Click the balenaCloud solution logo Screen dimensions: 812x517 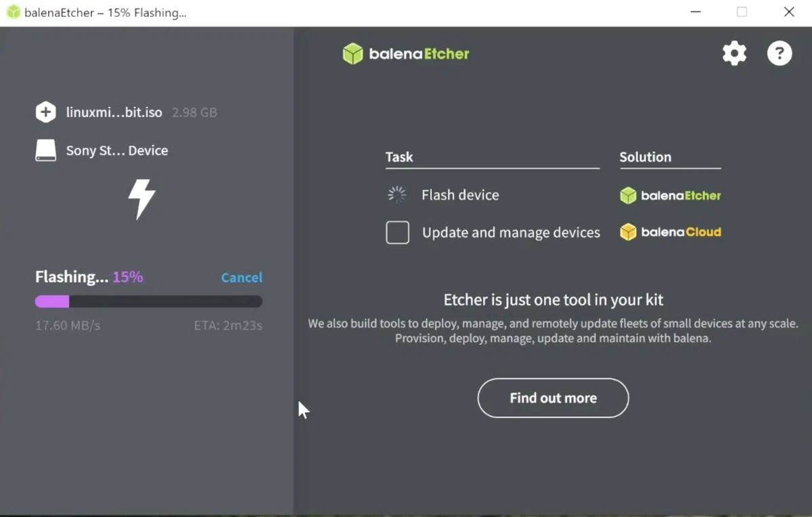coord(671,232)
